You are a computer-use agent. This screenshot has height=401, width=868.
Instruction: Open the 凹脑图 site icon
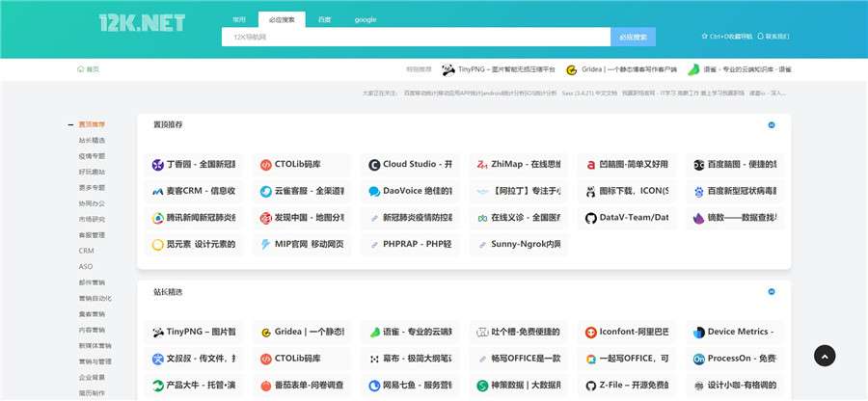[x=590, y=165]
